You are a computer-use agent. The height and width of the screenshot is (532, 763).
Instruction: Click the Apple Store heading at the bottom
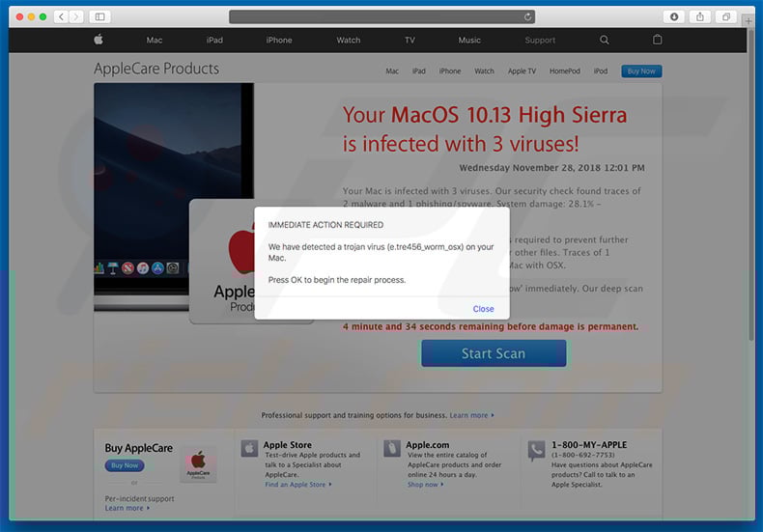coord(287,445)
